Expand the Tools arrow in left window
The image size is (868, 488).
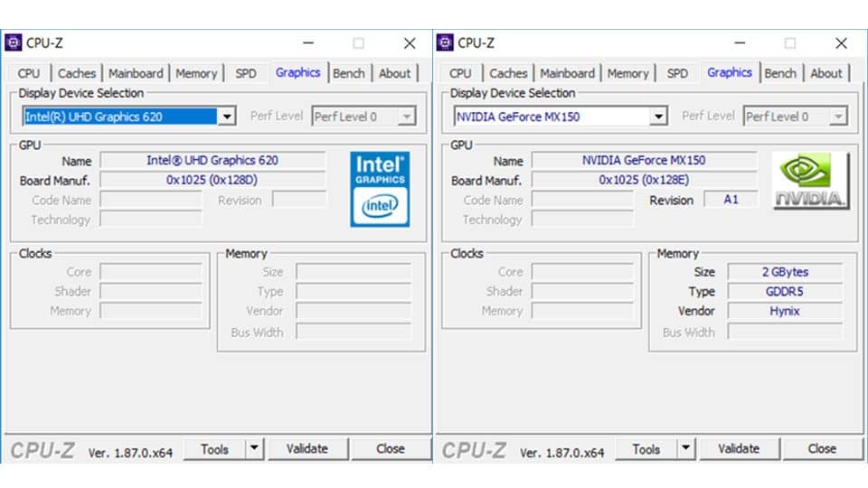[x=254, y=448]
